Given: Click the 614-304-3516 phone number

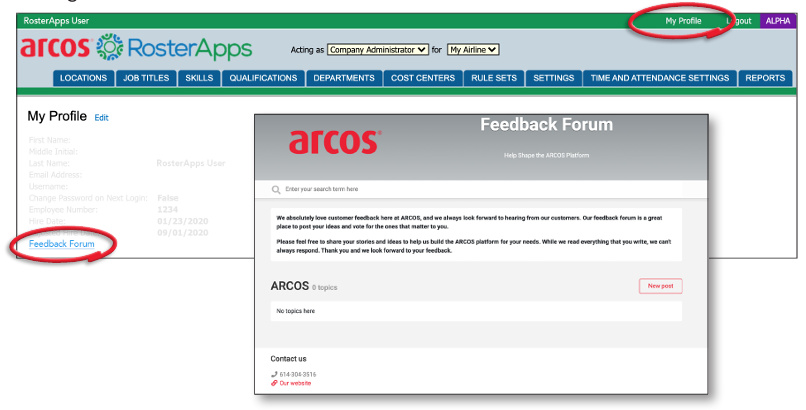Looking at the screenshot, I should point(298,375).
